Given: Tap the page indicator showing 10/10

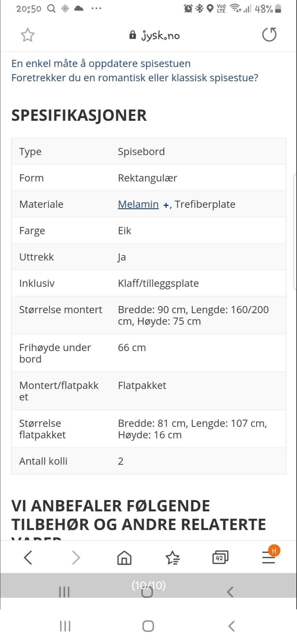Looking at the screenshot, I should tap(148, 585).
